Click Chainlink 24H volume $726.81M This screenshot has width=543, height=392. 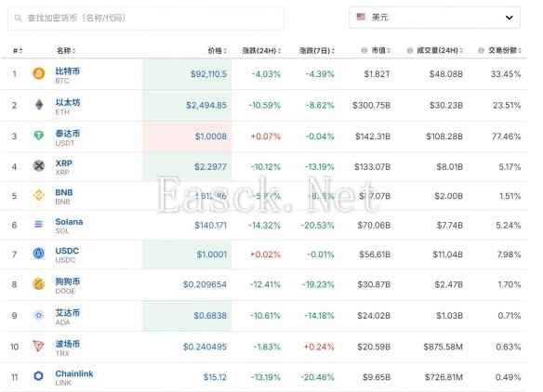444,377
